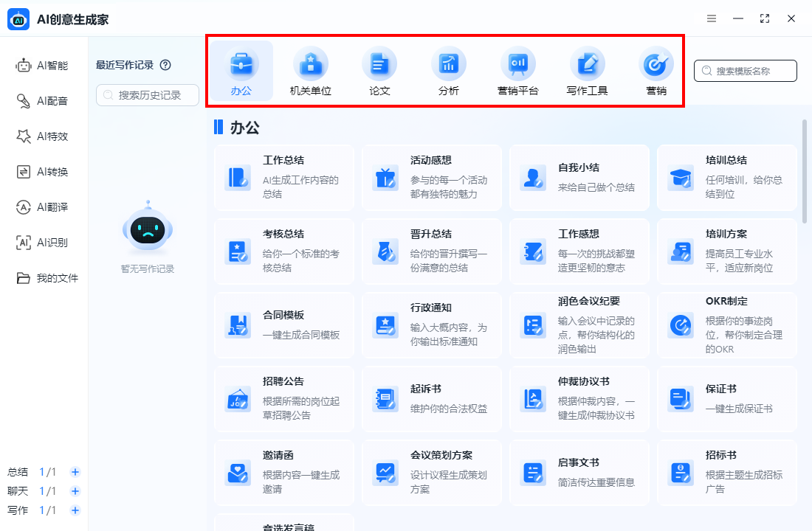
Task: Click the 搜索模板名称 search box
Action: point(746,71)
